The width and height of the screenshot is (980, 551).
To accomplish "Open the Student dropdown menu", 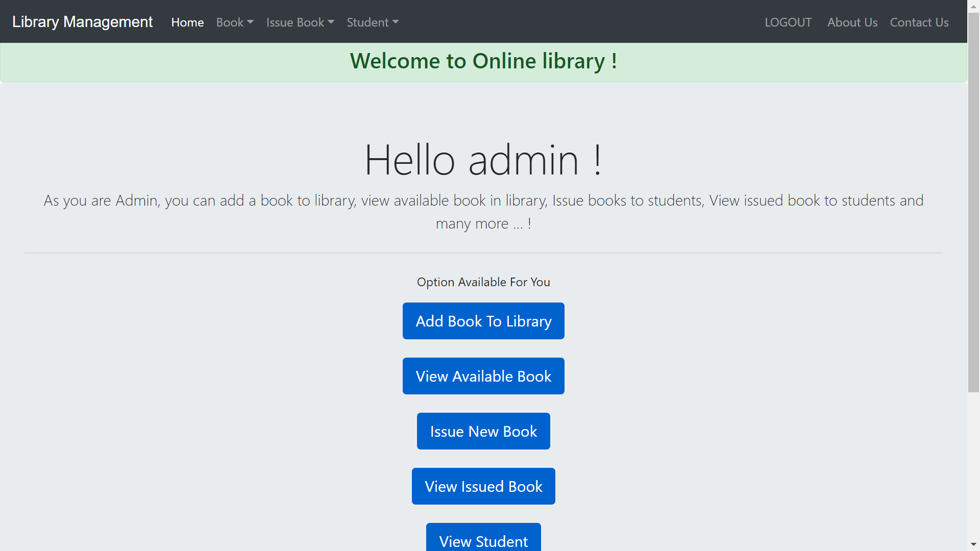I will [x=373, y=22].
